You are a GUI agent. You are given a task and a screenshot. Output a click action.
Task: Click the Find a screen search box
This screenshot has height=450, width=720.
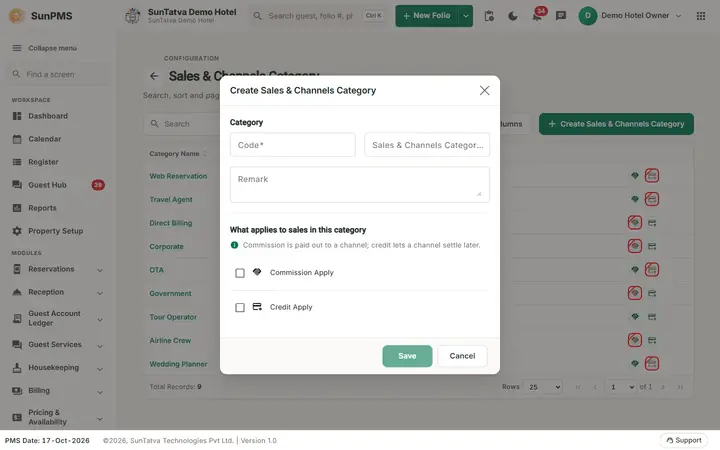click(57, 74)
